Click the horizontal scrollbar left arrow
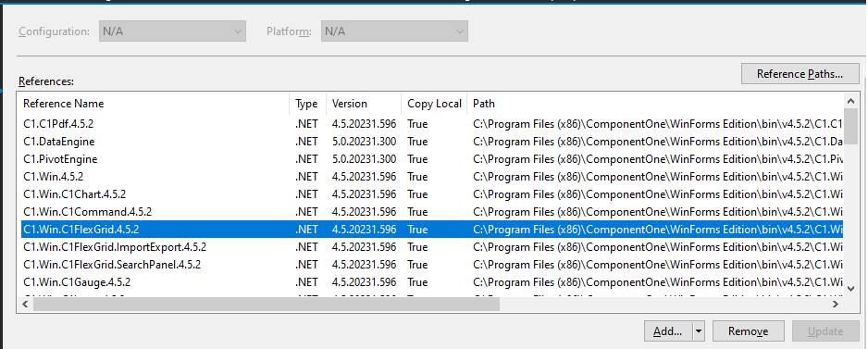Screen dimensions: 868x349 click(26, 305)
